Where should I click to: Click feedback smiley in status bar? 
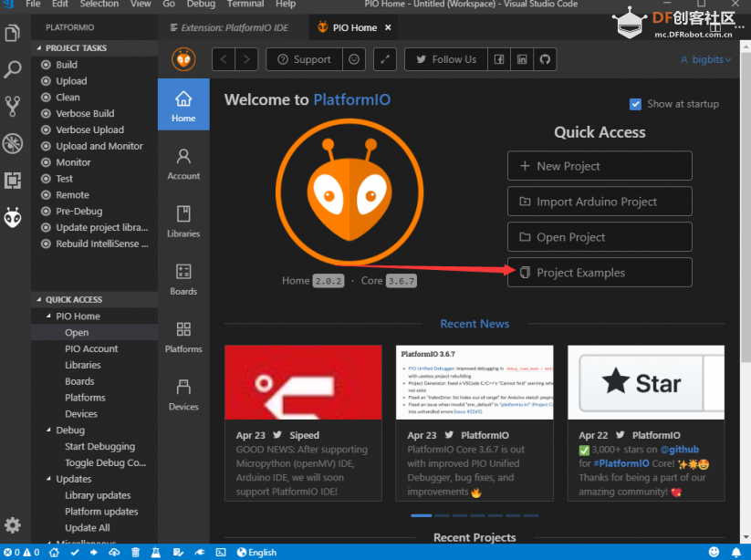point(714,553)
